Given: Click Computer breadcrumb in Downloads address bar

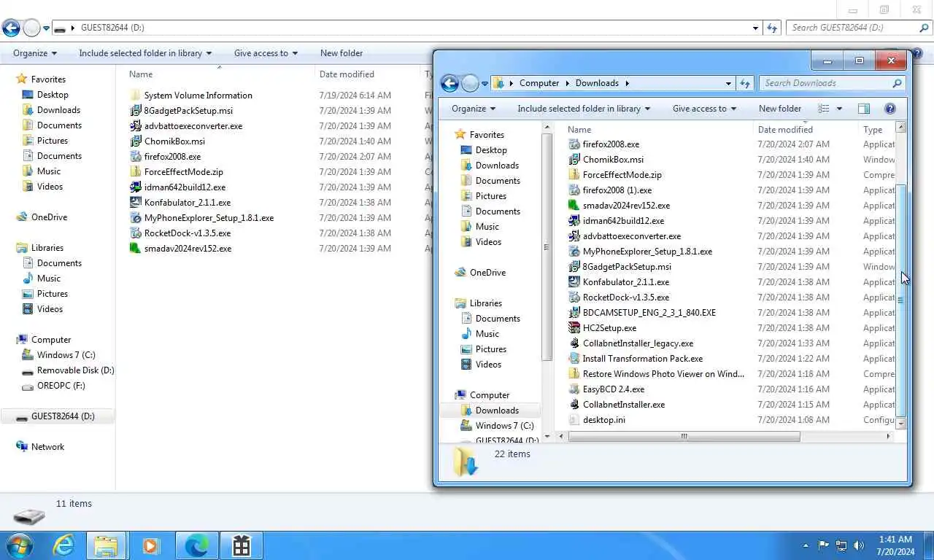Looking at the screenshot, I should tap(539, 83).
